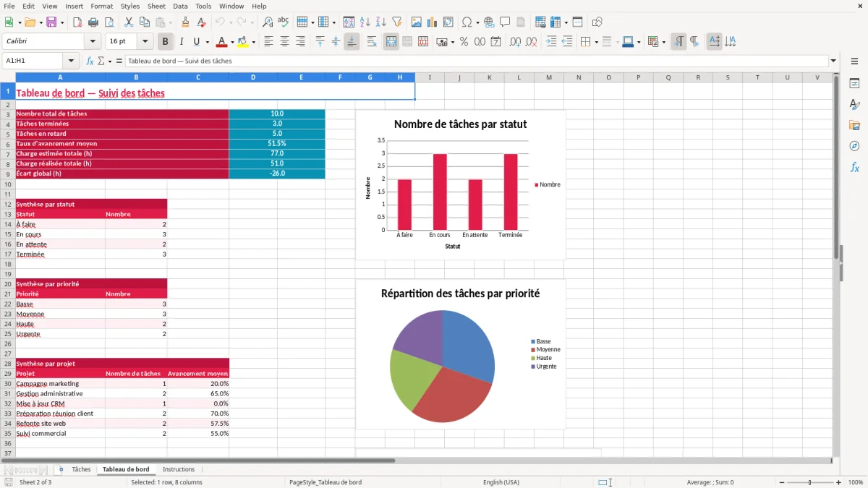Sort ascending A to Z
The image size is (868, 488).
coord(365,22)
